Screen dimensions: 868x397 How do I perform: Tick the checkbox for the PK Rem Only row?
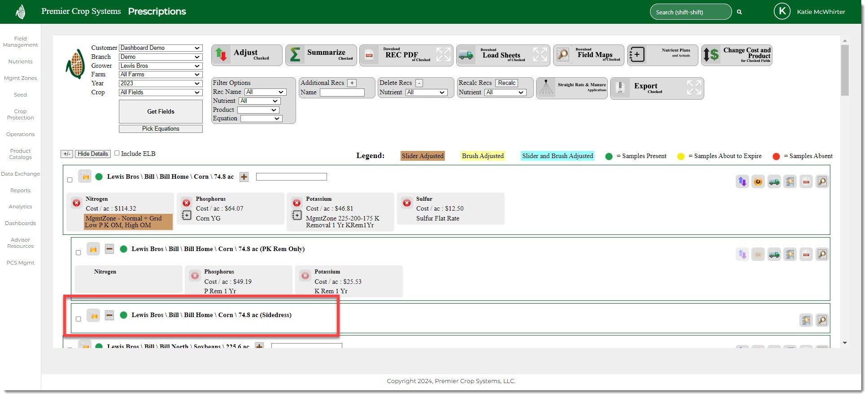point(79,253)
